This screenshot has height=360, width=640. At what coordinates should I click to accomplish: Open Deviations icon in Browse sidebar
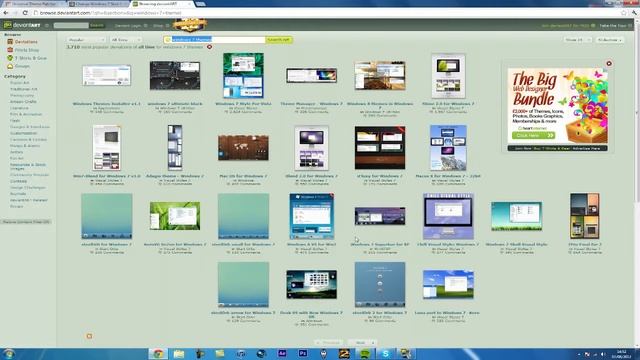click(x=10, y=42)
